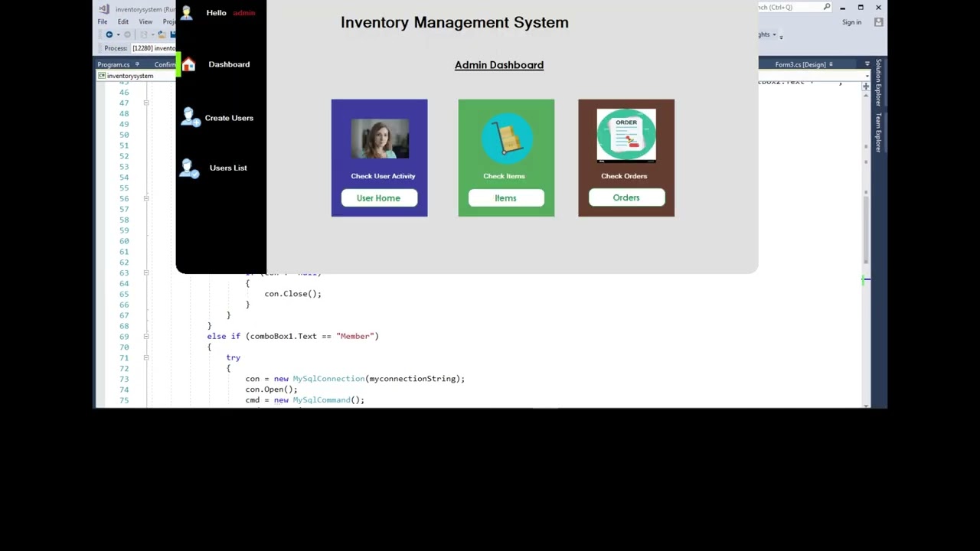Open the Solution Explorer side tab
Screen dimensions: 980x551
point(878,83)
